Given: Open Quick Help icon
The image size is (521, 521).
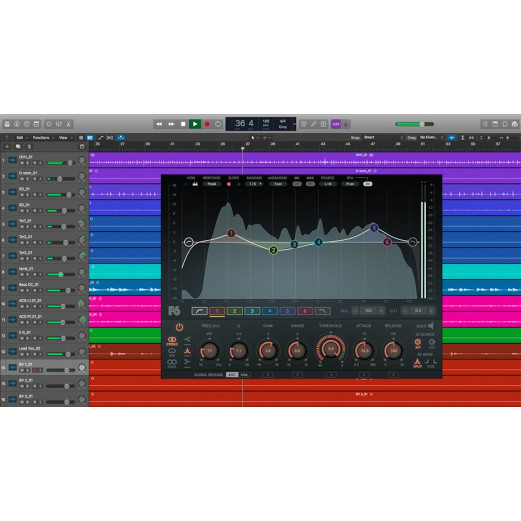Looking at the screenshot, I should pos(26,124).
